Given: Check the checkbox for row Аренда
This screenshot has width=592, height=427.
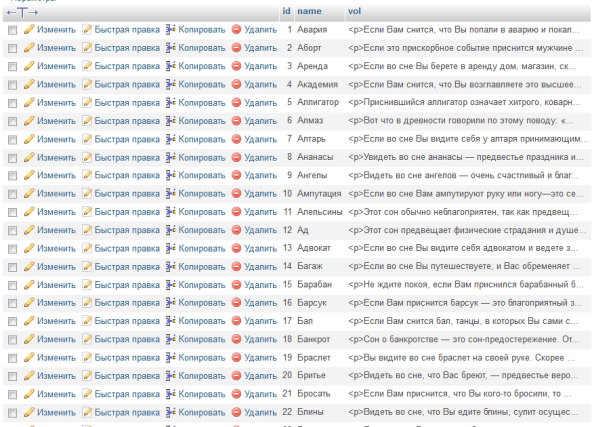Looking at the screenshot, I should coord(12,66).
